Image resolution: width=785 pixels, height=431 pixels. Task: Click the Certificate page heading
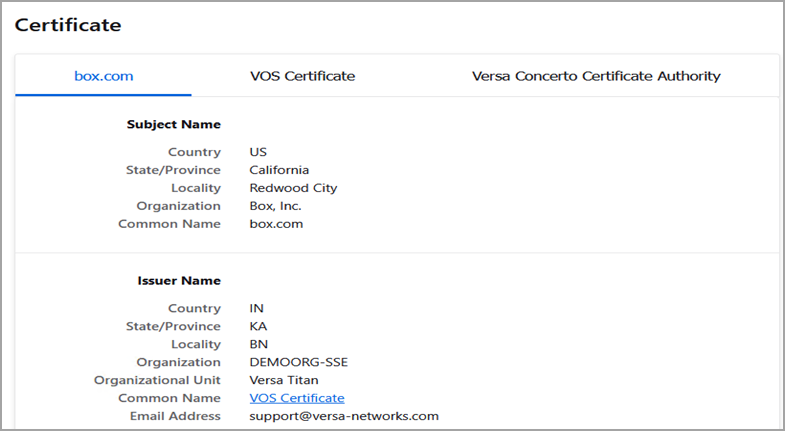[68, 25]
